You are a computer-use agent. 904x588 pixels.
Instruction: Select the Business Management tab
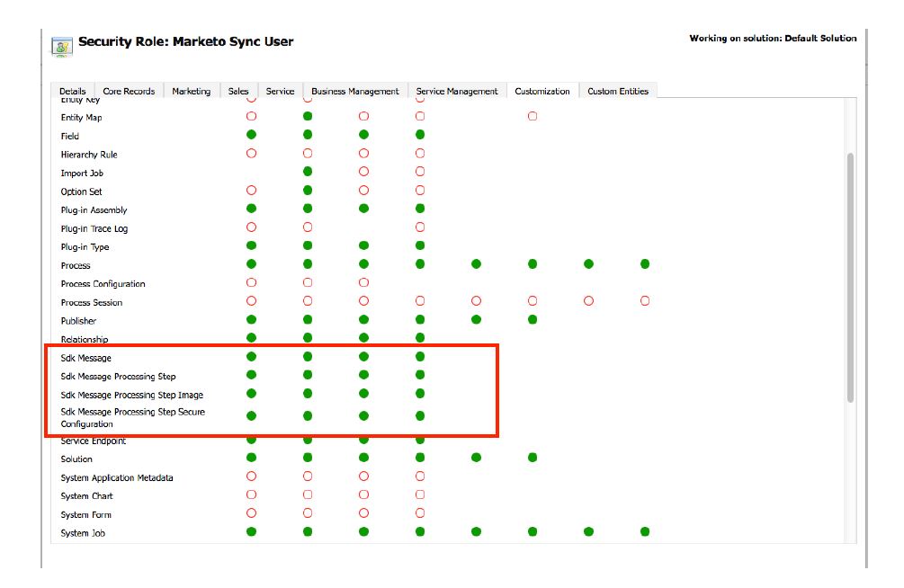354,92
